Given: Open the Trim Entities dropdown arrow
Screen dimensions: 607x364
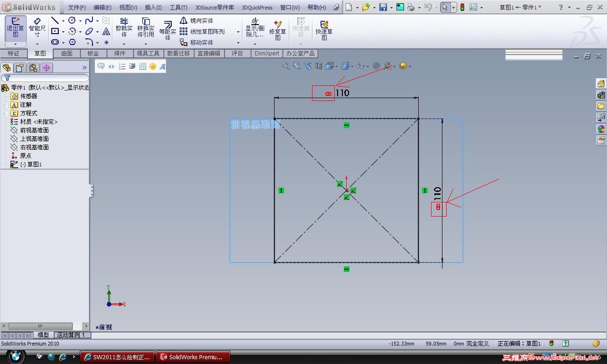Looking at the screenshot, I should click(x=124, y=45).
